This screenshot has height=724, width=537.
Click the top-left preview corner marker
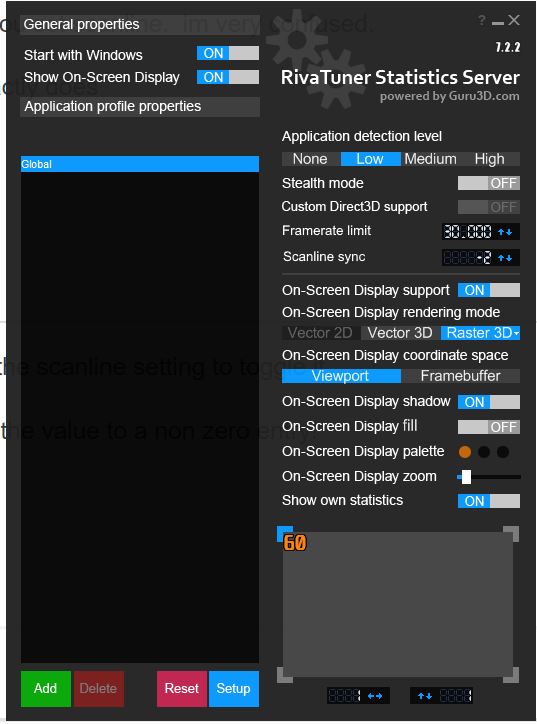[284, 533]
